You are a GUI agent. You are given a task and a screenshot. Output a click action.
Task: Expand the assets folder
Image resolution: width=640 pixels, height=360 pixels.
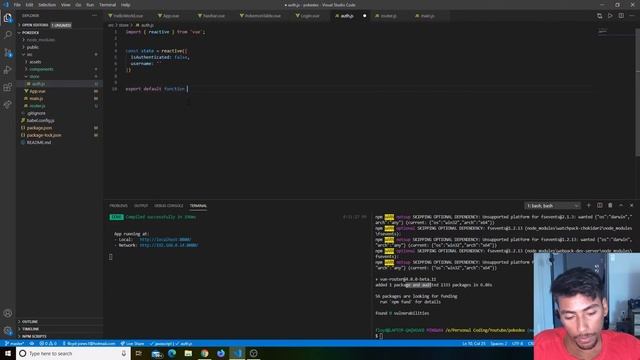59,62
